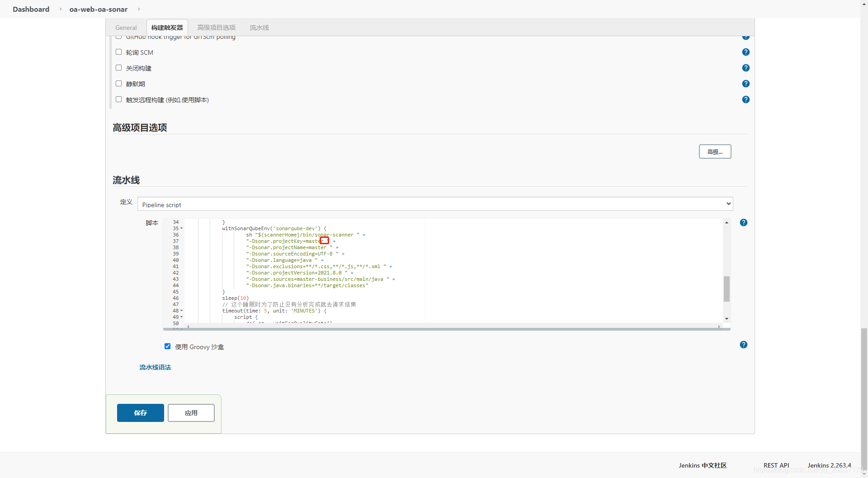Click script editor vertical scrollbar thumb
This screenshot has height=478, width=868.
coord(726,289)
